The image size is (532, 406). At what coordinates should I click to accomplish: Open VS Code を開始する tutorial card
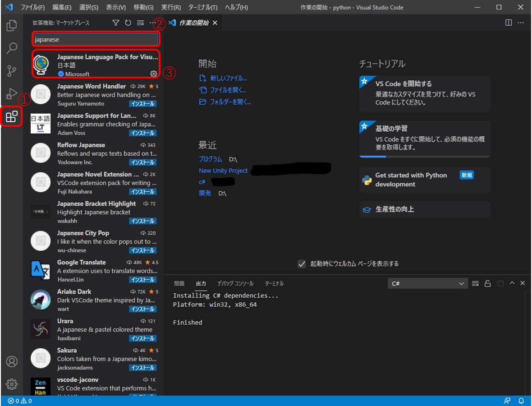pos(425,94)
